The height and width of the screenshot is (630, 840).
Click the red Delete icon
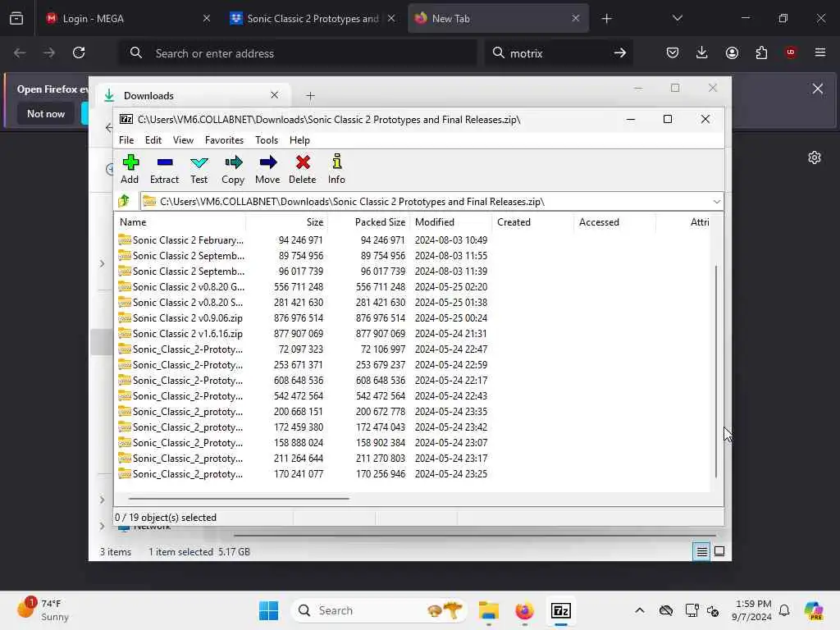tap(303, 169)
